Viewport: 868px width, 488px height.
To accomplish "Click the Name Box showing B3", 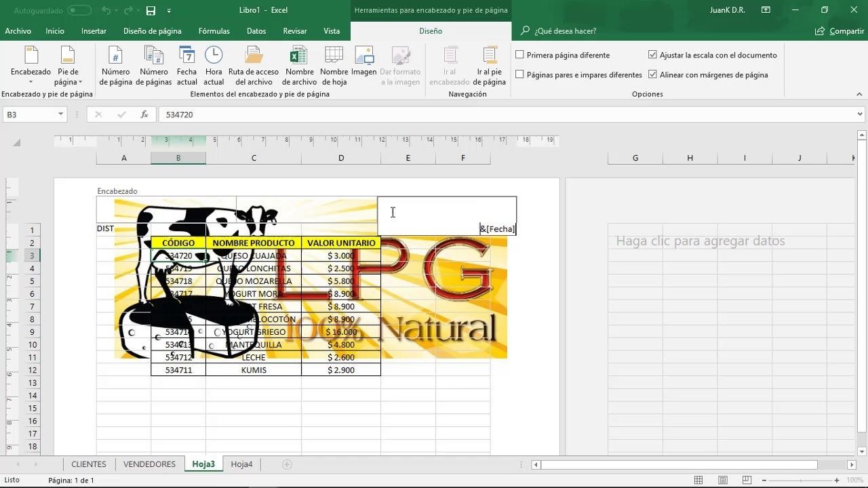I will tap(29, 115).
